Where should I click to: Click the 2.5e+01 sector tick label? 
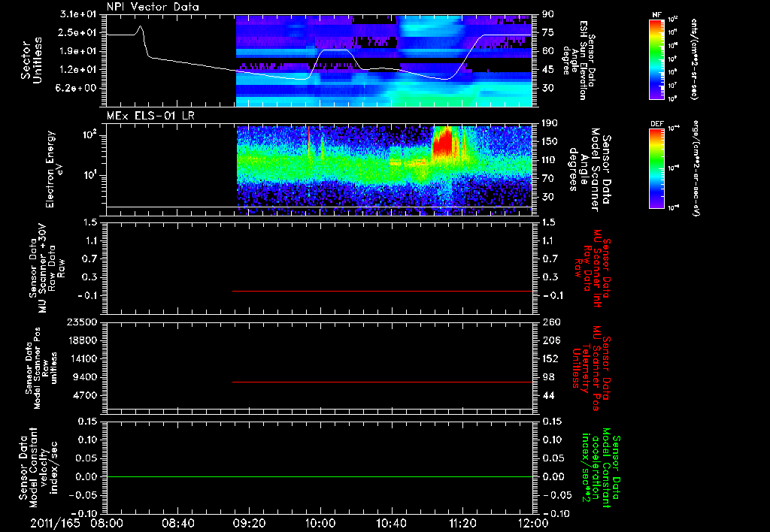pos(78,32)
